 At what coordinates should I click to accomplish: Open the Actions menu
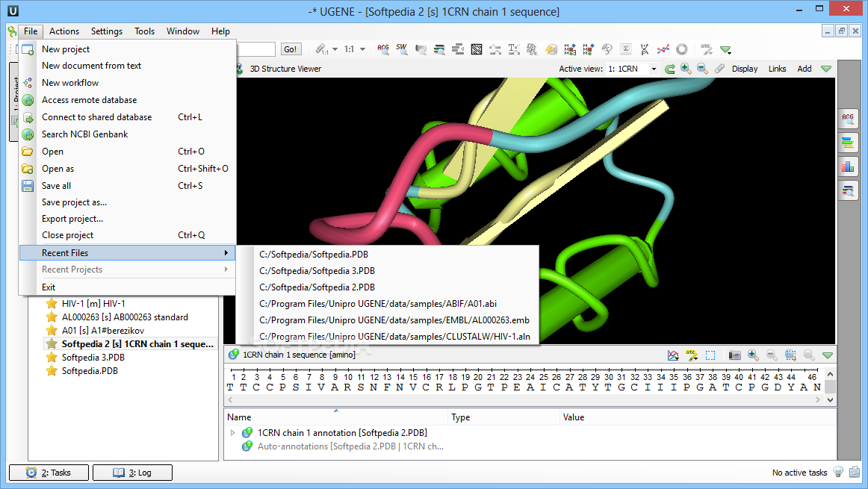(x=64, y=31)
